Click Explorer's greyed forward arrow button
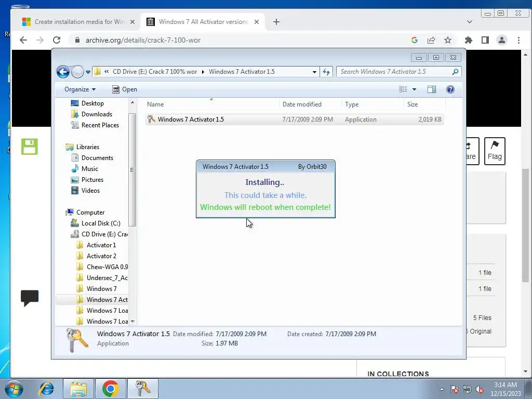The height and width of the screenshot is (399, 532). click(x=78, y=72)
